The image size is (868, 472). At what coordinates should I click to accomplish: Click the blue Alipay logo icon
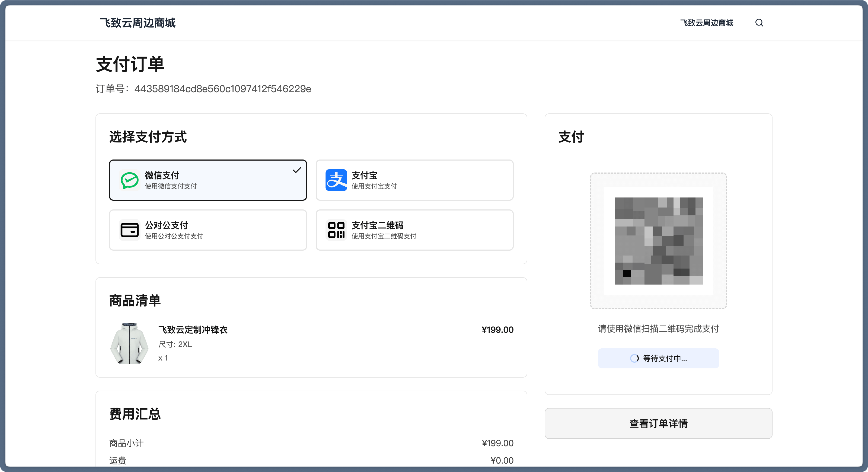336,180
